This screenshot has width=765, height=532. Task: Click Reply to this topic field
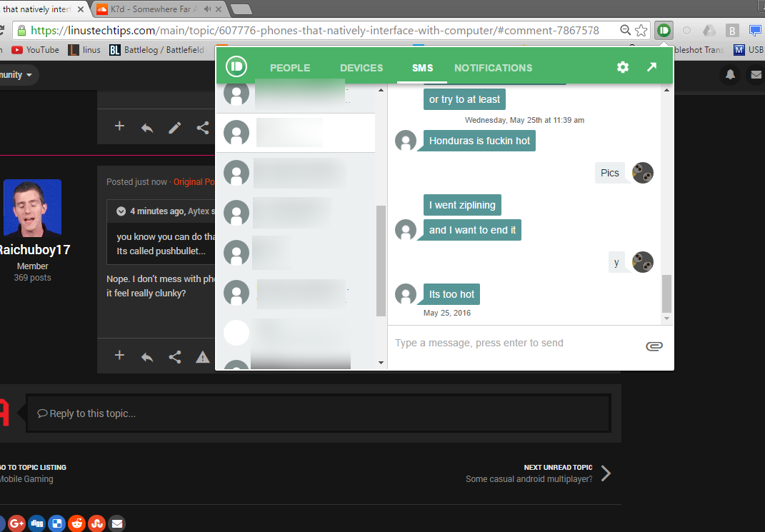point(318,413)
